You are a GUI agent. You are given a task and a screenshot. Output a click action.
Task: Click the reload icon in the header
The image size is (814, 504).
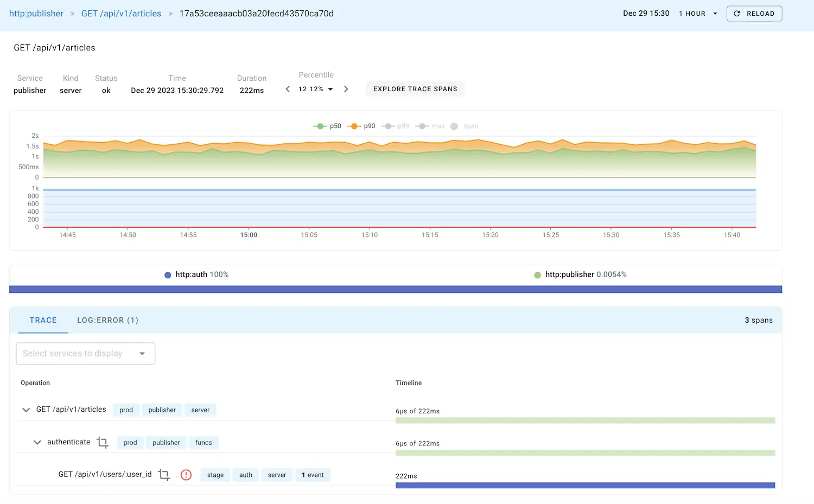coord(737,14)
